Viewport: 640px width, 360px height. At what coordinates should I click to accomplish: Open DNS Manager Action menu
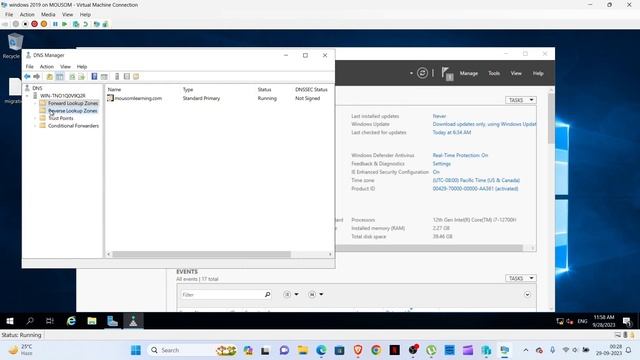point(47,67)
